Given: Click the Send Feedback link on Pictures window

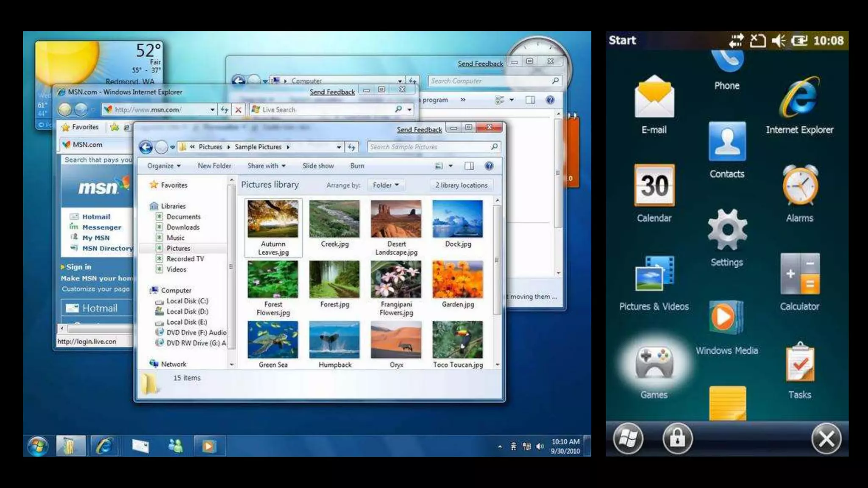Looking at the screenshot, I should pos(419,130).
